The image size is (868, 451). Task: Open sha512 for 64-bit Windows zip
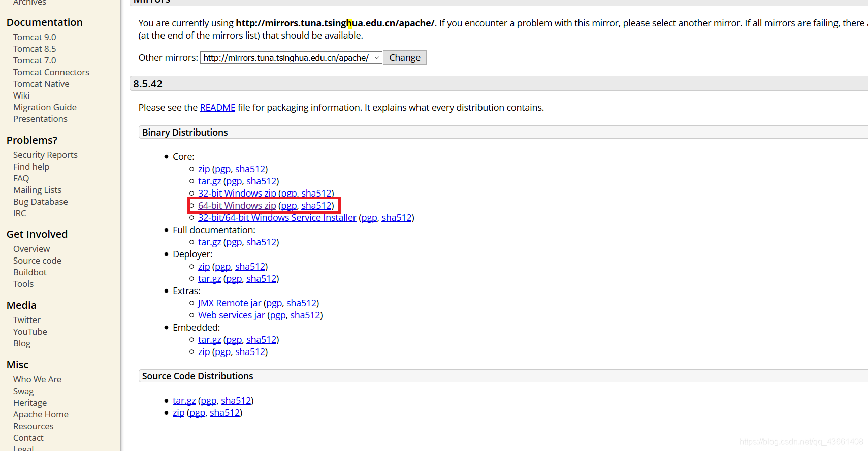(x=316, y=206)
